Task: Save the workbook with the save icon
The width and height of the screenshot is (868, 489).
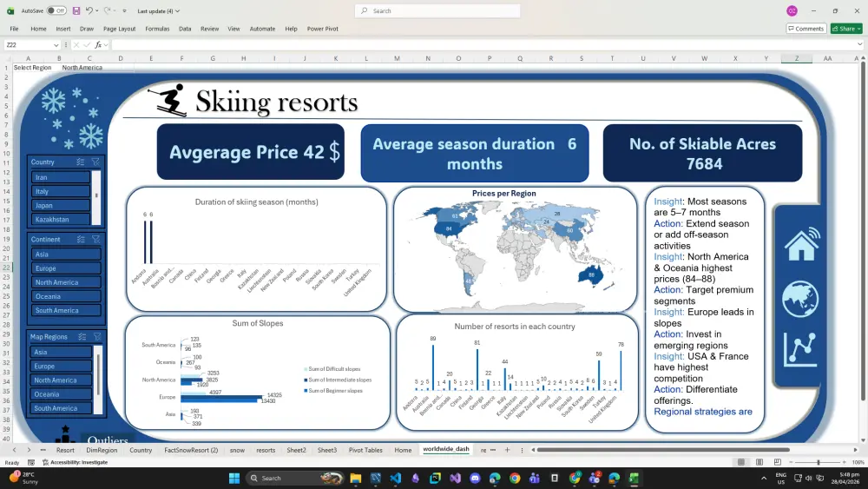Action: (76, 10)
